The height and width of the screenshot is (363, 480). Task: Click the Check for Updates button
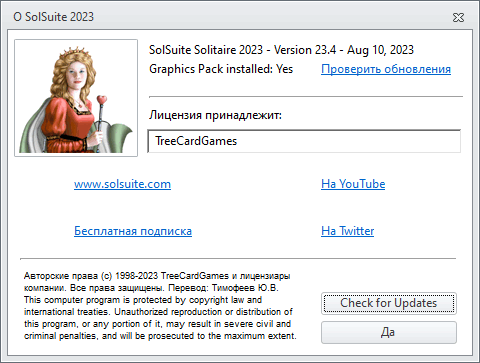(x=389, y=303)
